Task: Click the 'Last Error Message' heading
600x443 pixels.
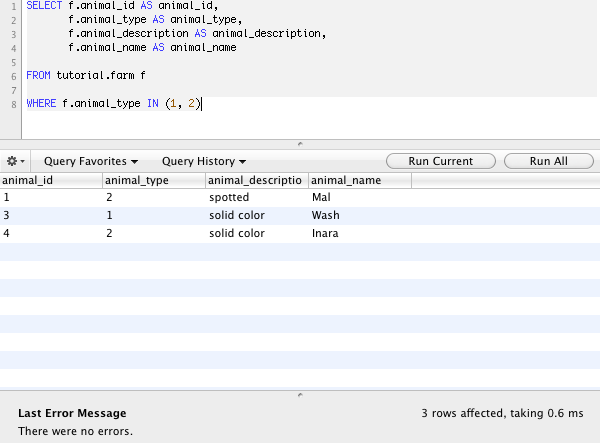Action: point(72,413)
